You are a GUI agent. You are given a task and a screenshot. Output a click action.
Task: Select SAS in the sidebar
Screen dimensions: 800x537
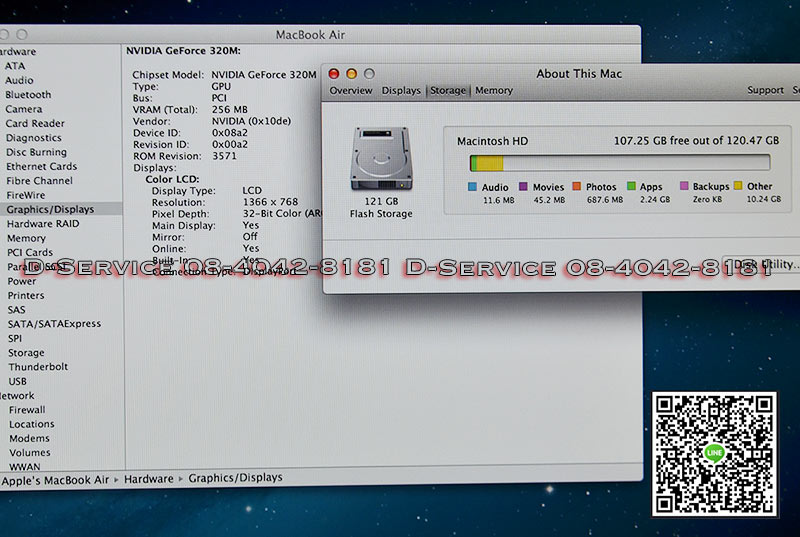coord(16,310)
